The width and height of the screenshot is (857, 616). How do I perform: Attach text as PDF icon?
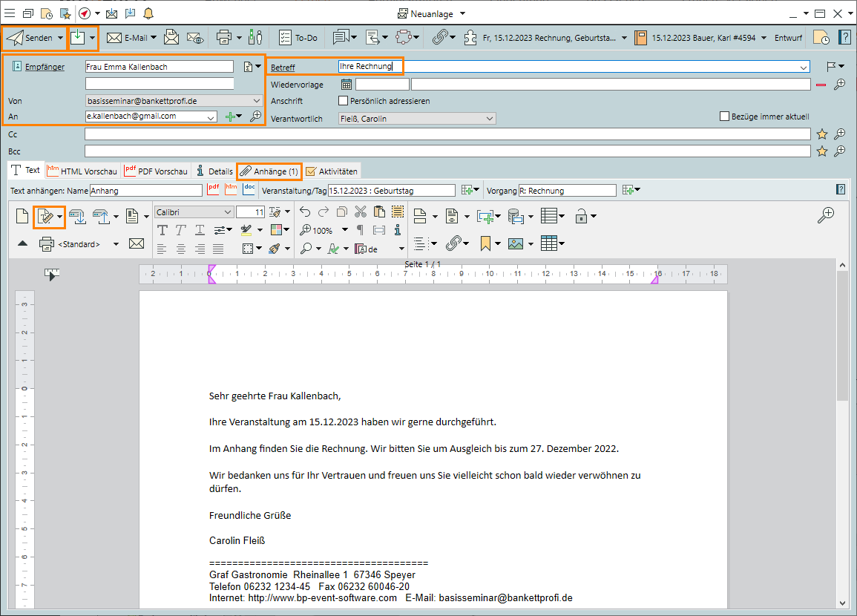click(214, 190)
